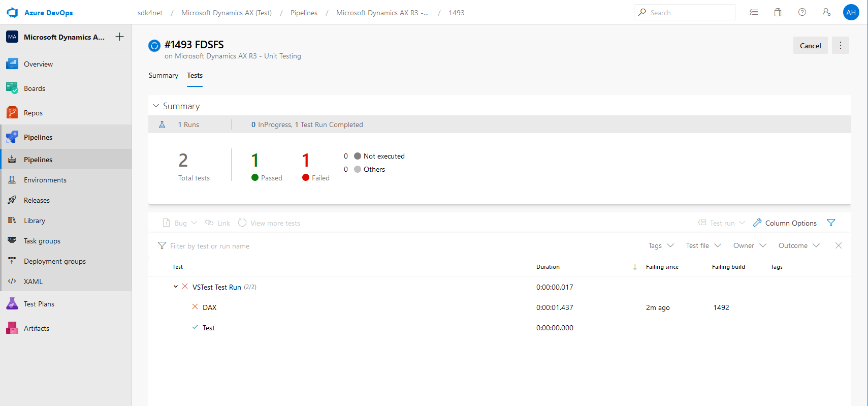Open XAML builds in the sidebar
This screenshot has height=406, width=868.
[x=66, y=282]
